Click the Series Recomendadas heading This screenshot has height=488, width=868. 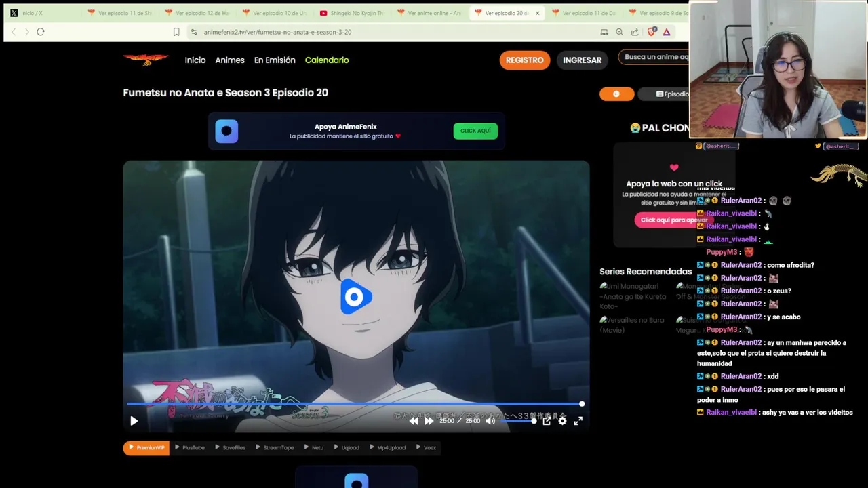(646, 272)
